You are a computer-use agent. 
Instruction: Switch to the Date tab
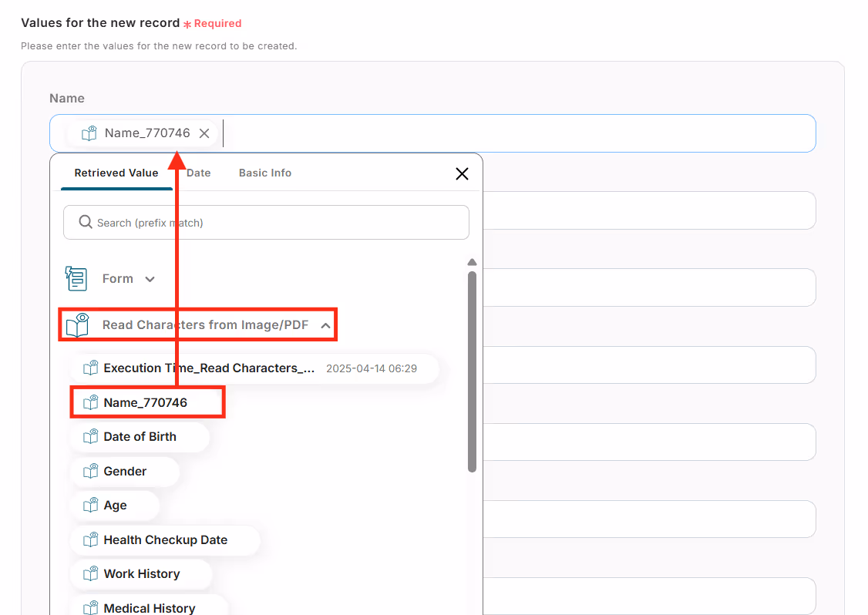(199, 173)
